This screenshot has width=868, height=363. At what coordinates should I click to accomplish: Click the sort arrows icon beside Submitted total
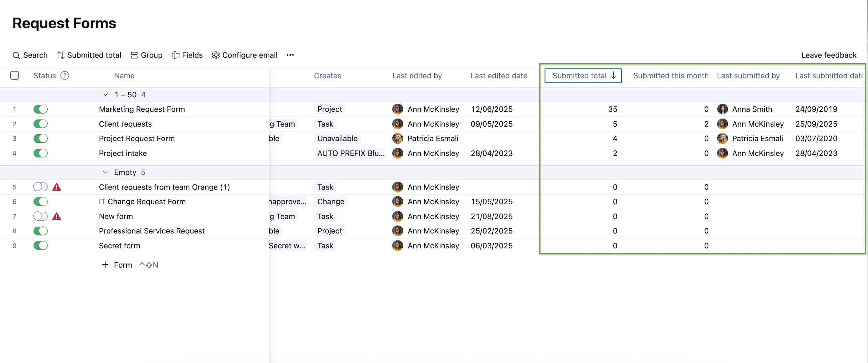[x=61, y=55]
